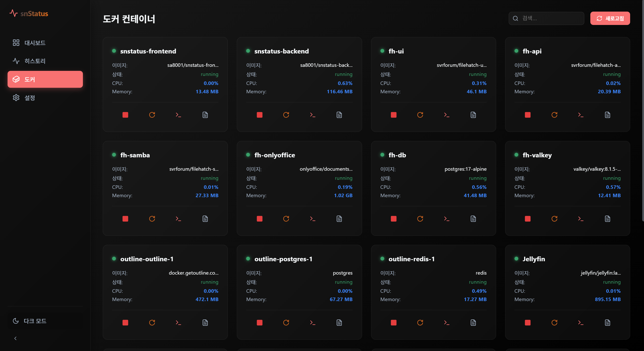The image size is (644, 351).
Task: Click the 새로고침 refresh button
Action: click(x=610, y=18)
